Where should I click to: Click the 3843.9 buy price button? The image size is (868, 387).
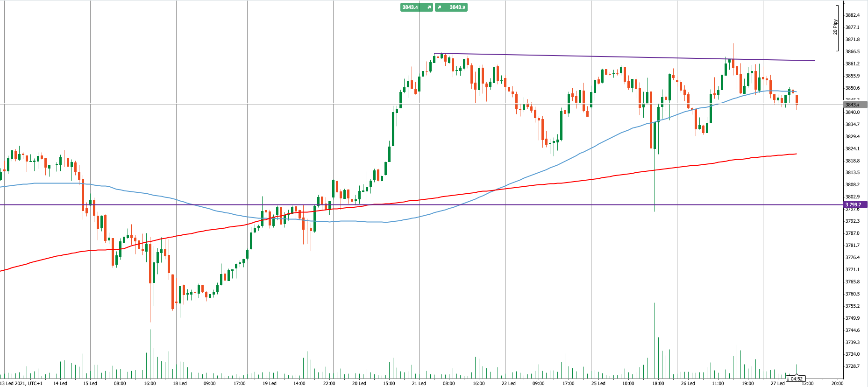click(457, 7)
